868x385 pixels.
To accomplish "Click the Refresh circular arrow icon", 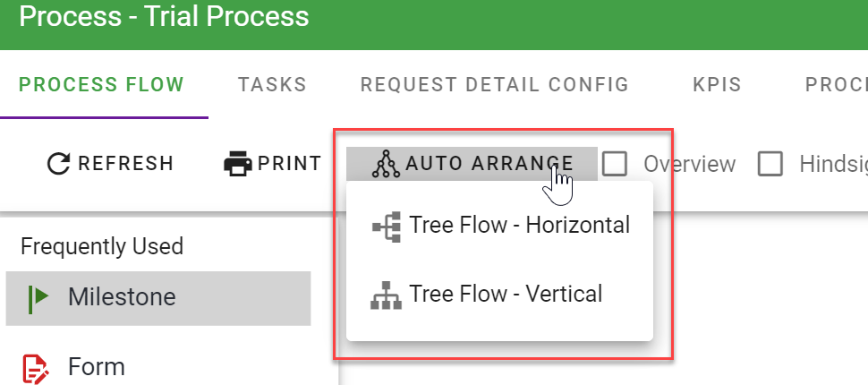I will click(x=58, y=163).
